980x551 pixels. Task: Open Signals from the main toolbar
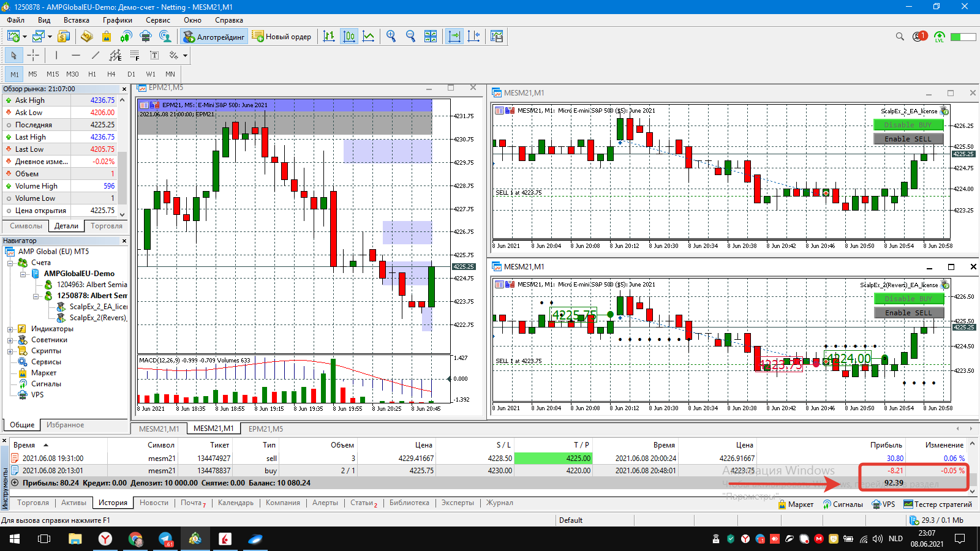(x=126, y=37)
